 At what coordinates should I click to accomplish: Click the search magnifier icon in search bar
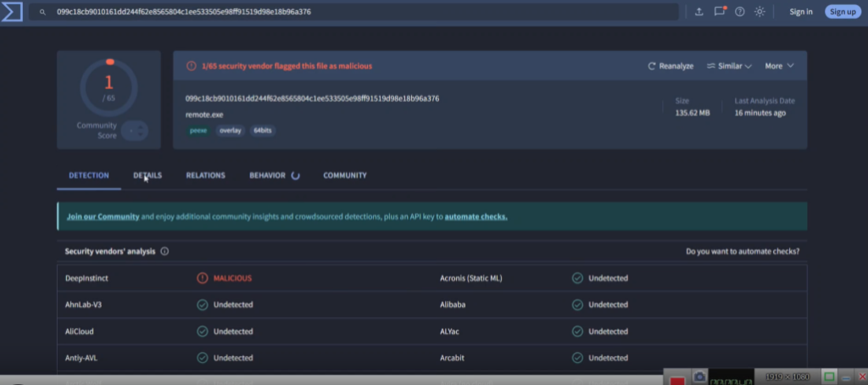42,13
